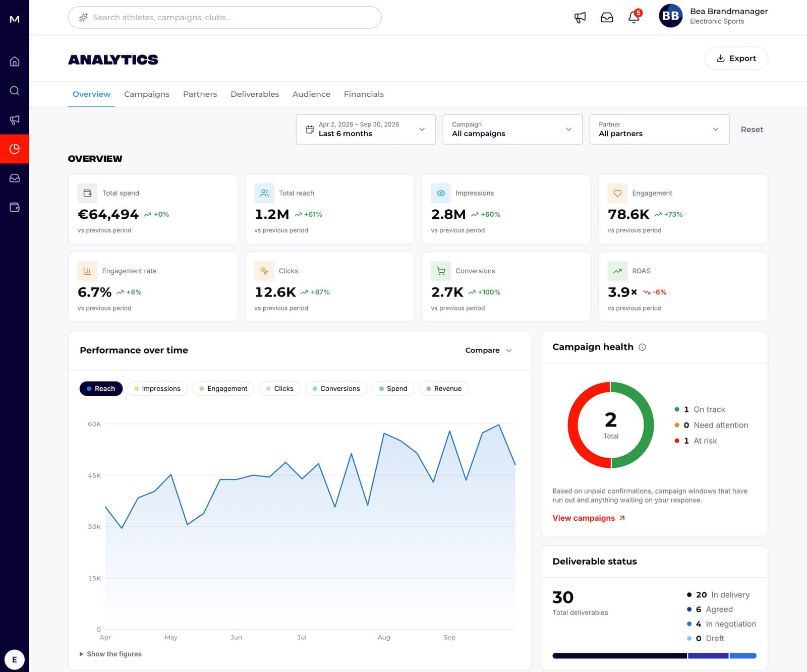Viewport: 807px width, 672px height.
Task: Toggle the Engagement metric chip
Action: pos(223,389)
